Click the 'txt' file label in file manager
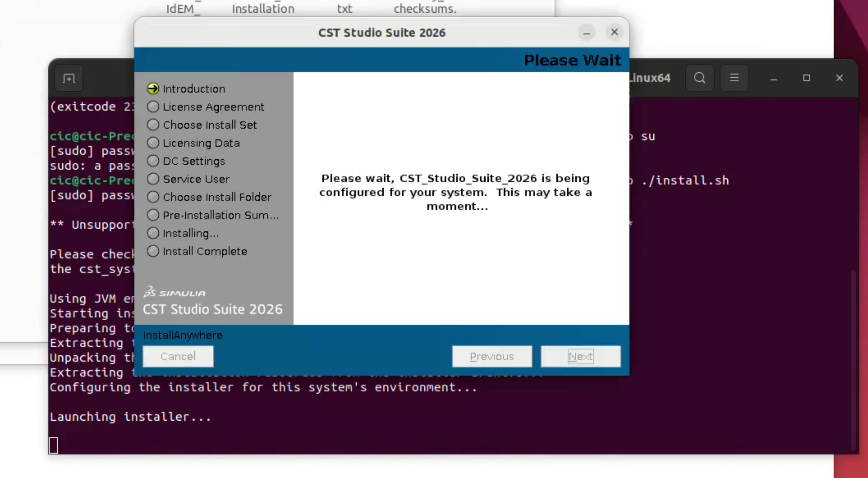Image resolution: width=868 pixels, height=478 pixels. tap(344, 8)
